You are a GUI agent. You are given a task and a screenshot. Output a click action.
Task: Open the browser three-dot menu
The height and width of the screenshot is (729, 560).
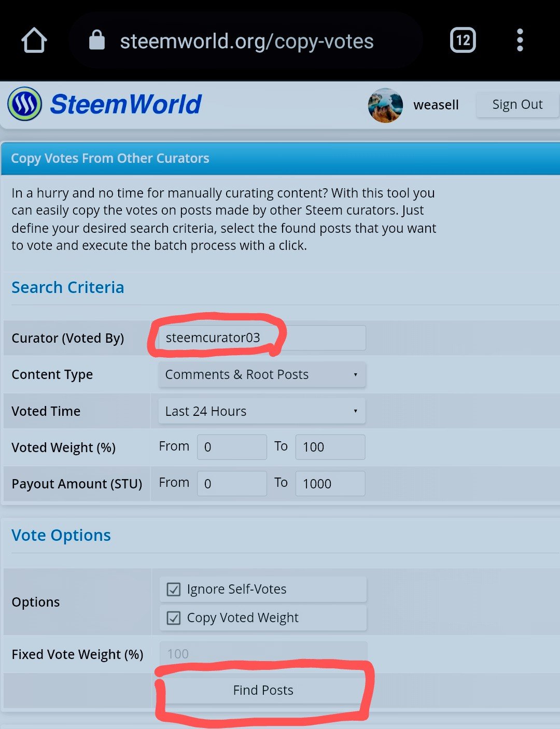click(520, 40)
